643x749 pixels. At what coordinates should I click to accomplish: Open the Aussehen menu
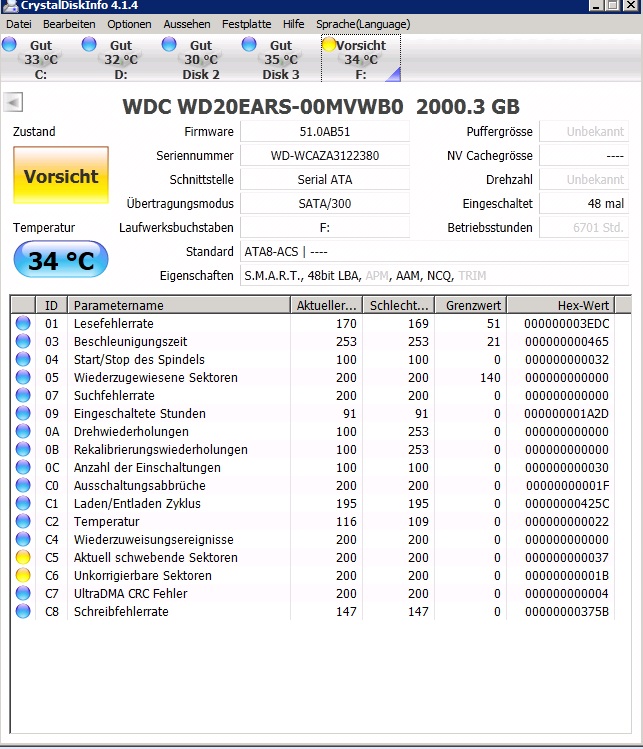click(187, 24)
